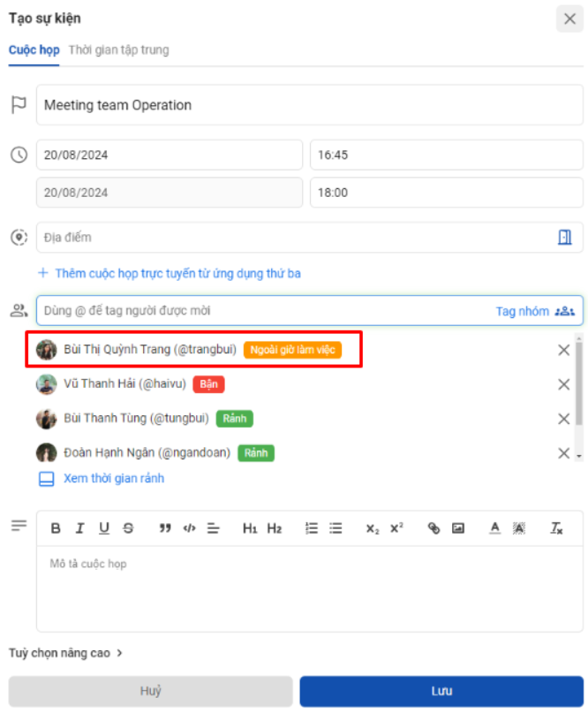Image resolution: width=588 pixels, height=720 pixels.
Task: Expand Tuỳ chọn nâng cao advanced options
Action: (x=65, y=653)
